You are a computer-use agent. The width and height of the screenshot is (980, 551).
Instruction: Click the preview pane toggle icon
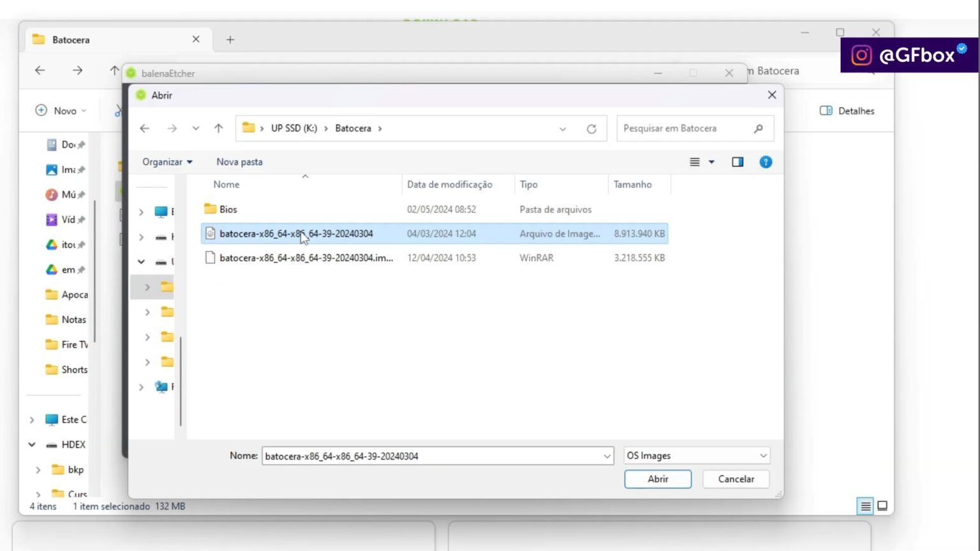click(x=737, y=161)
